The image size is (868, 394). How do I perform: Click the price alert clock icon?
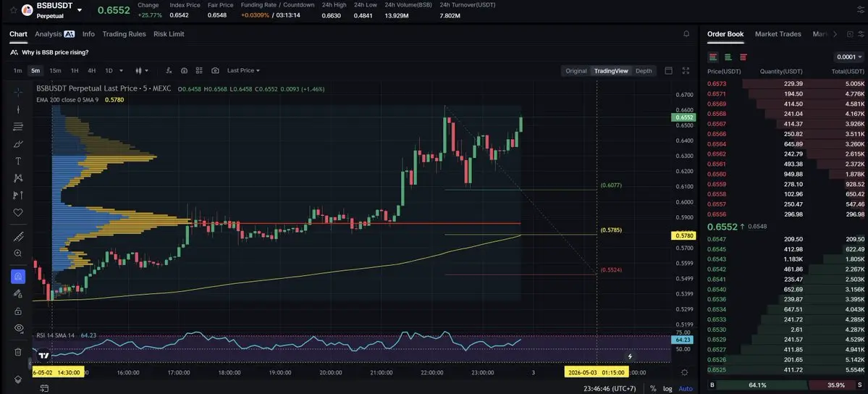coord(184,70)
